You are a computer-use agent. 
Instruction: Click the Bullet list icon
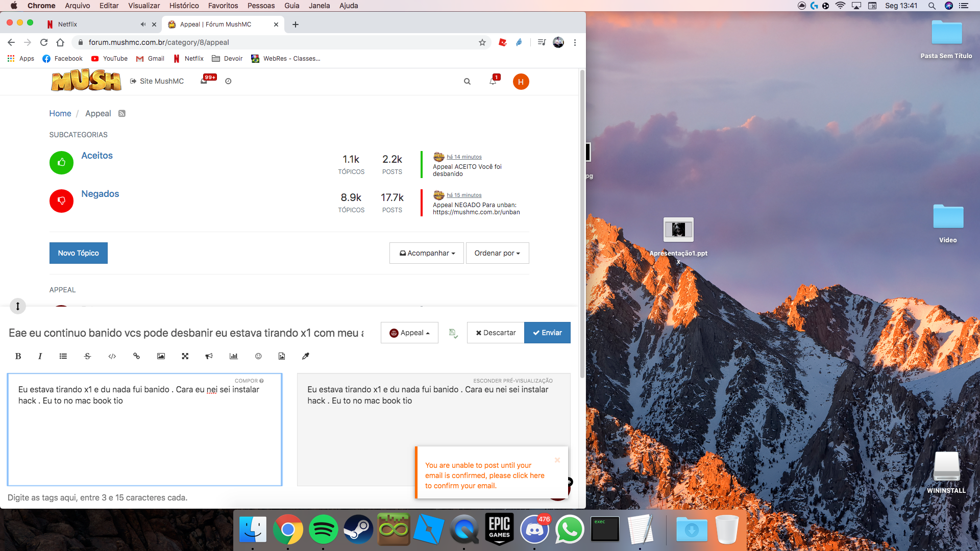64,356
